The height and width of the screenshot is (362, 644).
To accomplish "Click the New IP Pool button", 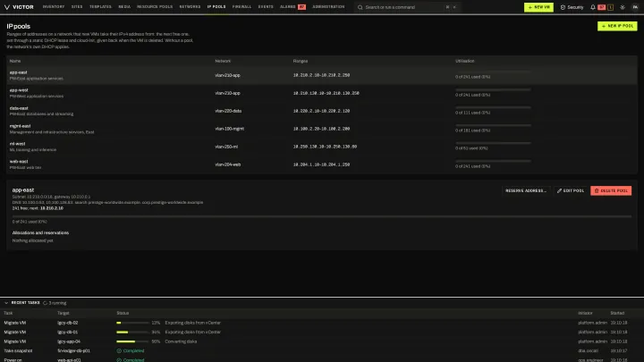I will point(617,26).
